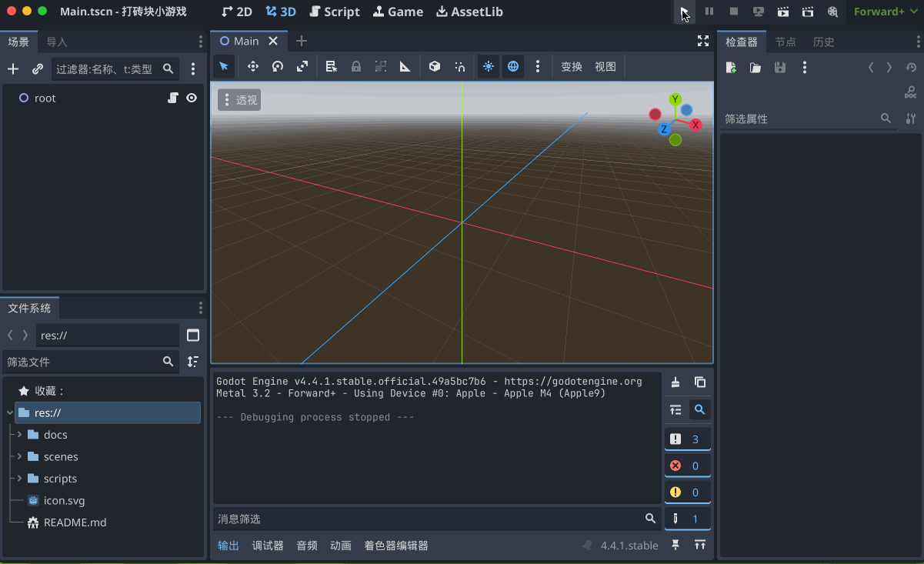Save the currently edited resource

coord(780,68)
